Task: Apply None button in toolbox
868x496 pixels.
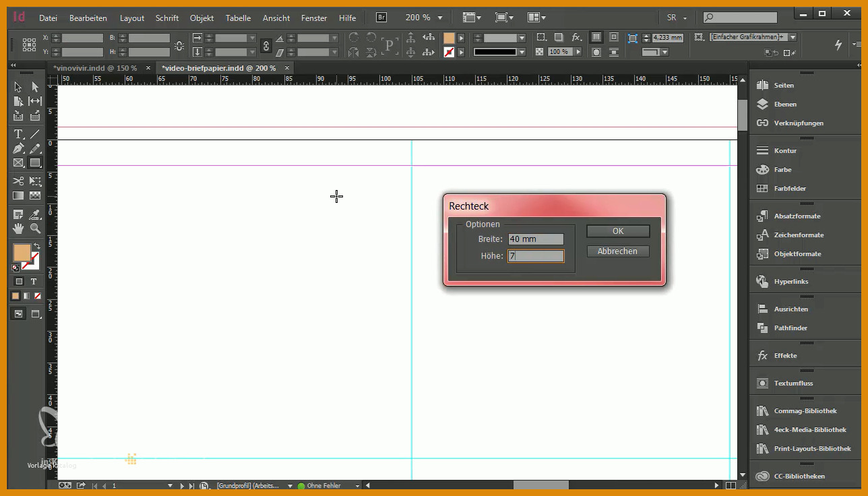Action: (38, 296)
